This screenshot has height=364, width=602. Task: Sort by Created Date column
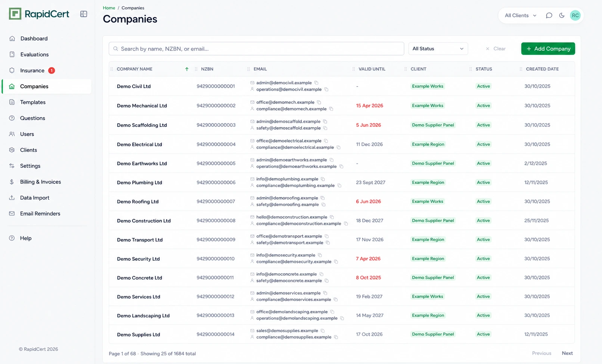tap(542, 69)
